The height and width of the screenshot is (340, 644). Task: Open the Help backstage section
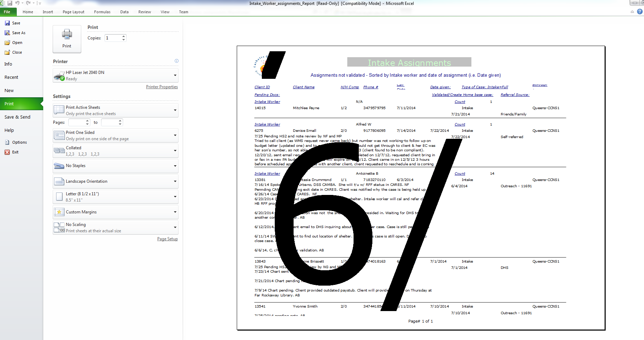[9, 130]
